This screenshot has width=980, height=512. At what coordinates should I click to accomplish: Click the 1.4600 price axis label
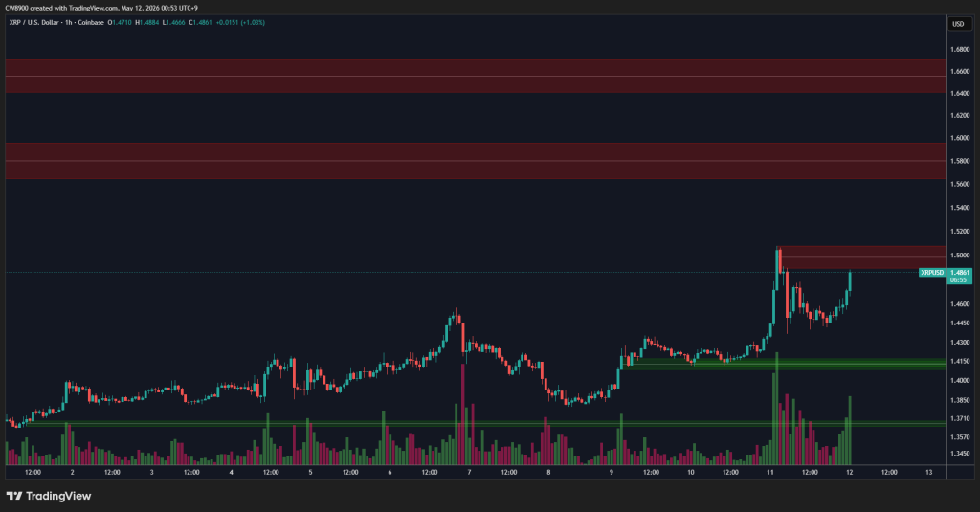coord(960,303)
